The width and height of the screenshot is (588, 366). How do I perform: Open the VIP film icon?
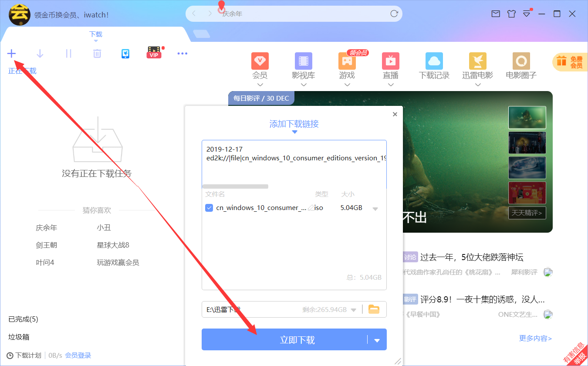[154, 53]
